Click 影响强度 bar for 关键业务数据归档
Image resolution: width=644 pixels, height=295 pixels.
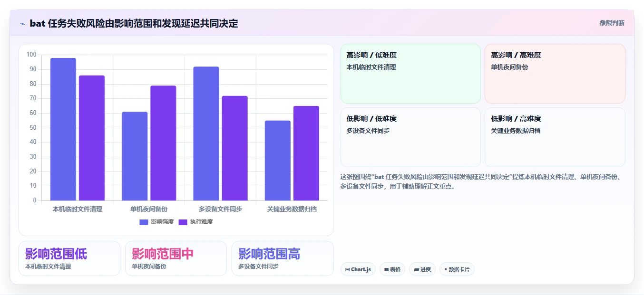[x=278, y=161]
